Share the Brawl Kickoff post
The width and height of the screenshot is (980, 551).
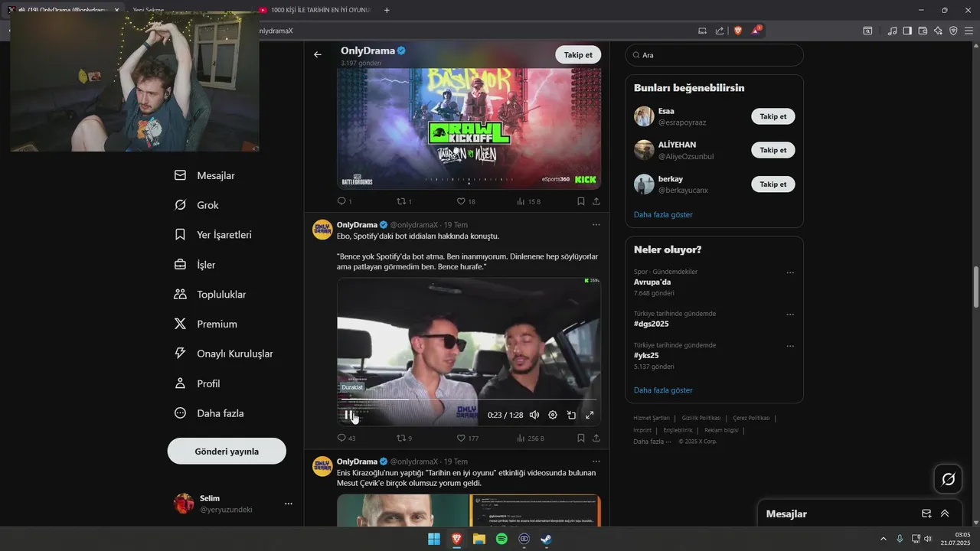click(x=596, y=201)
